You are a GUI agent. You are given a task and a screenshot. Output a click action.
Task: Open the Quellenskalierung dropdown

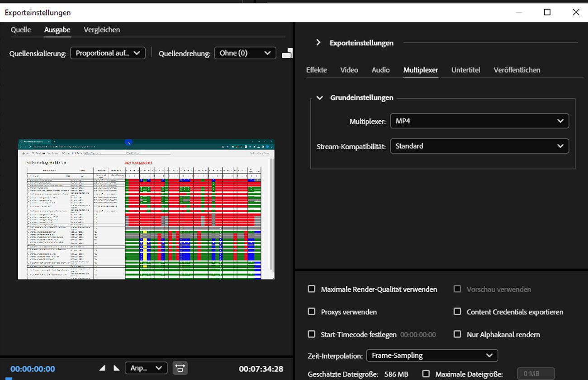(107, 53)
